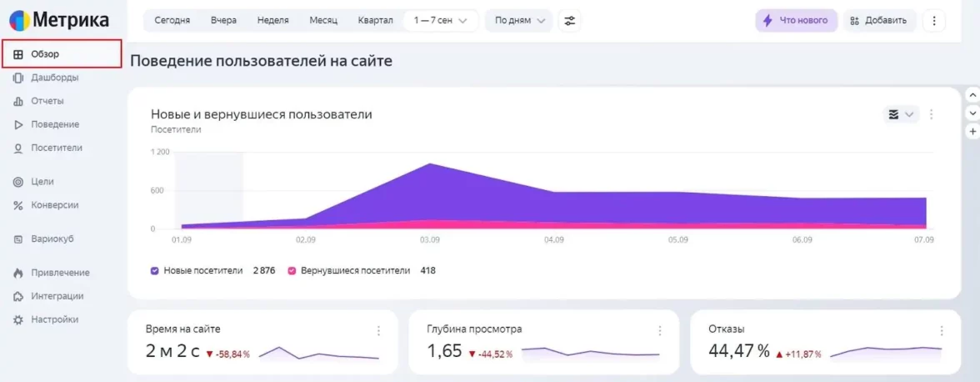
Task: Open the chart type selector dropdown
Action: pos(901,113)
